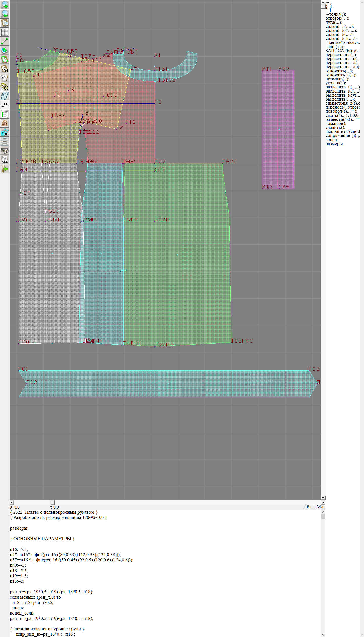Select the line segment tool icon

tap(5, 41)
